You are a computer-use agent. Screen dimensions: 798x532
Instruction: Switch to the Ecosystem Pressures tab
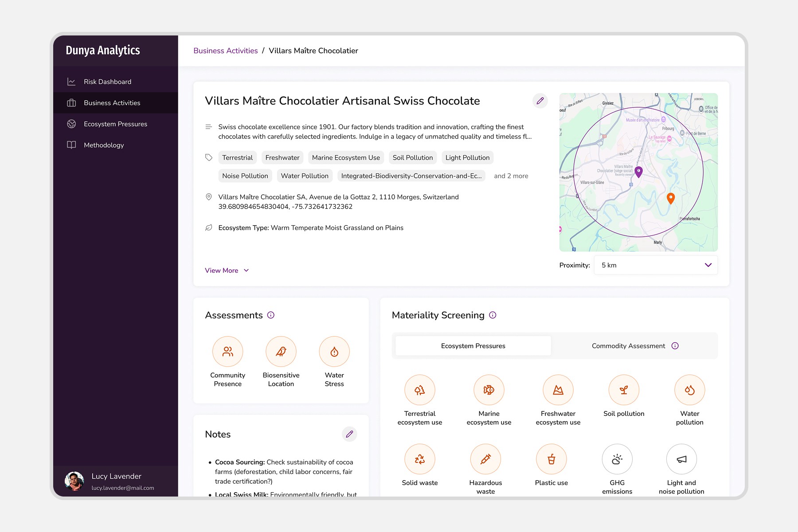tap(473, 346)
